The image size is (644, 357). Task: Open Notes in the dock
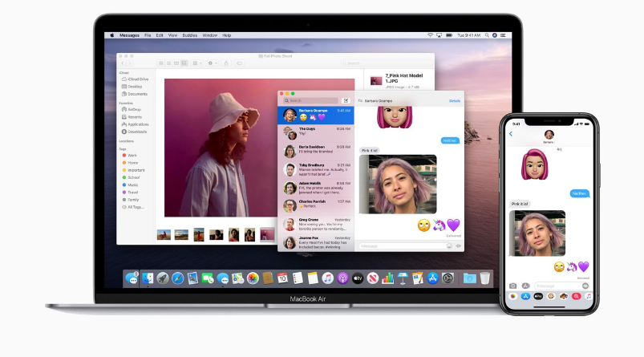313,278
